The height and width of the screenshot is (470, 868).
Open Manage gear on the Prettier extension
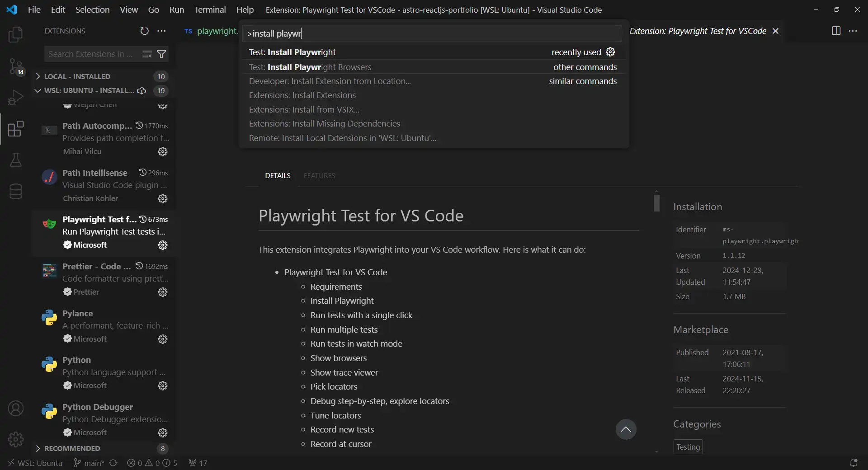[x=162, y=292]
